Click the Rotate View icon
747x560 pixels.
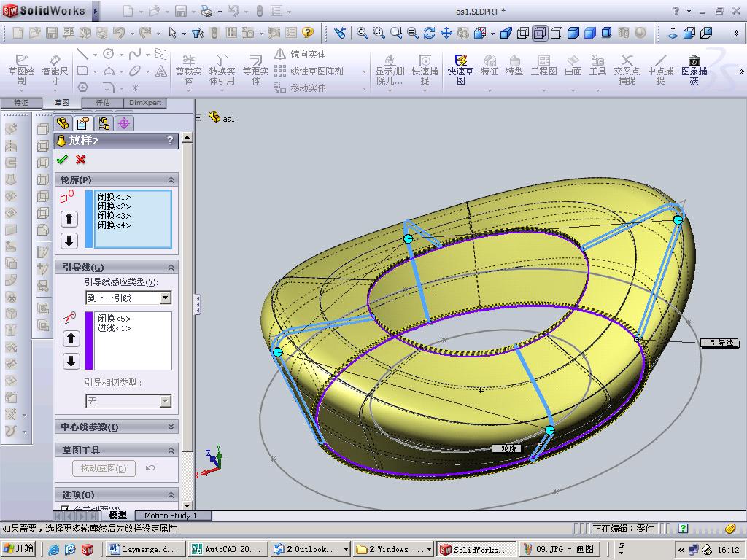pos(429,32)
